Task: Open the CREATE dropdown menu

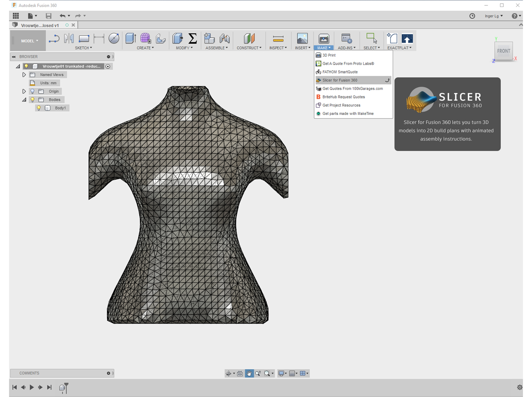Action: click(145, 48)
